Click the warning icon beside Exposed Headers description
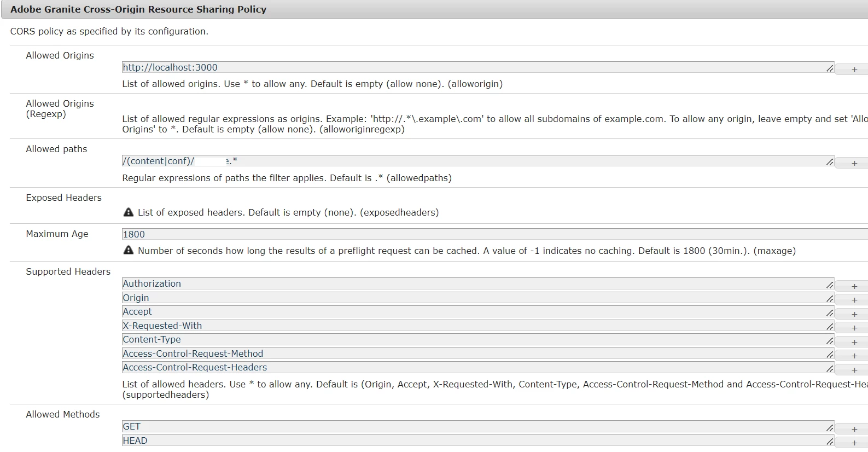Viewport: 868px width, 452px height. click(129, 212)
